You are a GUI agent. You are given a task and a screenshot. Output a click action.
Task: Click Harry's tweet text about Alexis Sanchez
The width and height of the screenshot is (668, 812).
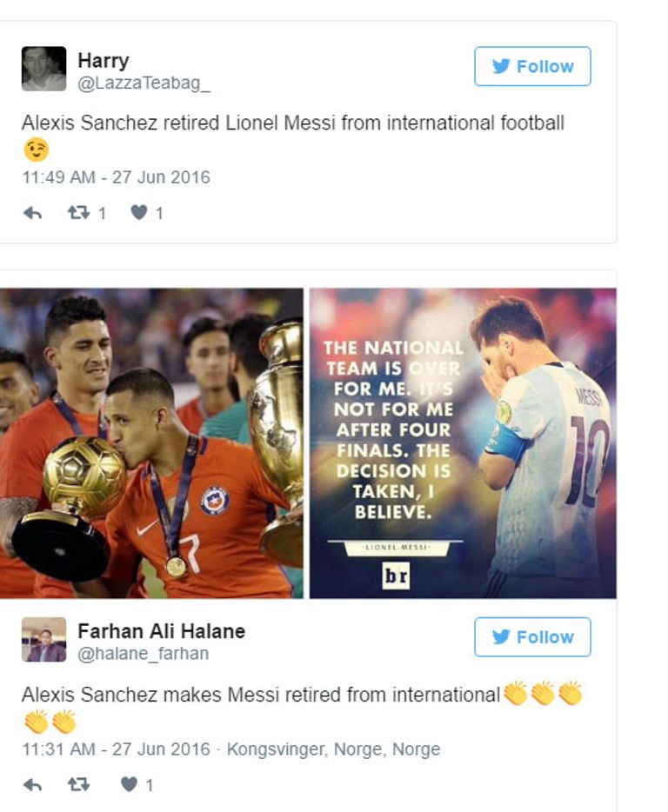[292, 123]
